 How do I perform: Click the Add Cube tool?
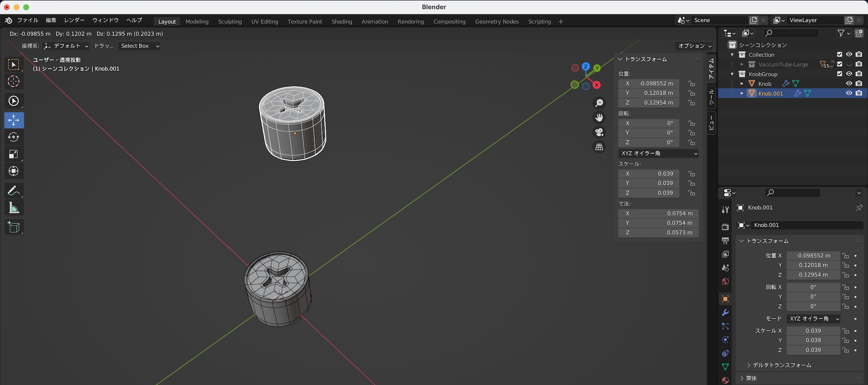click(14, 227)
